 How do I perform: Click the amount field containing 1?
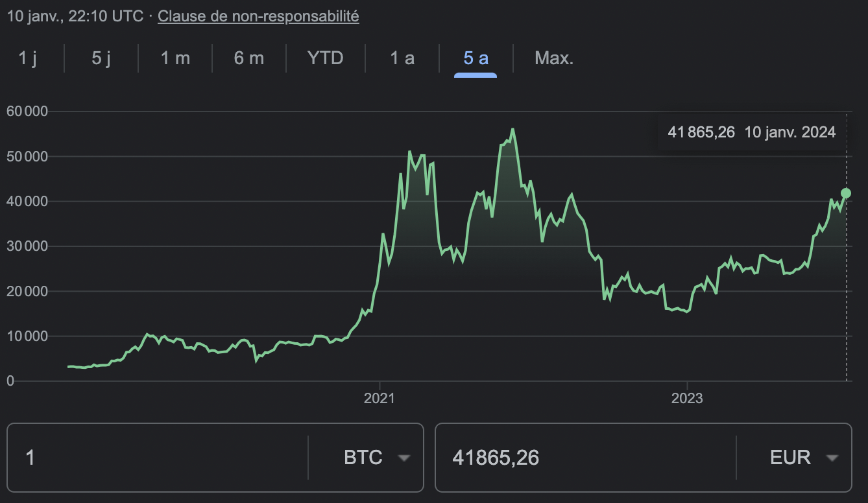coord(156,457)
